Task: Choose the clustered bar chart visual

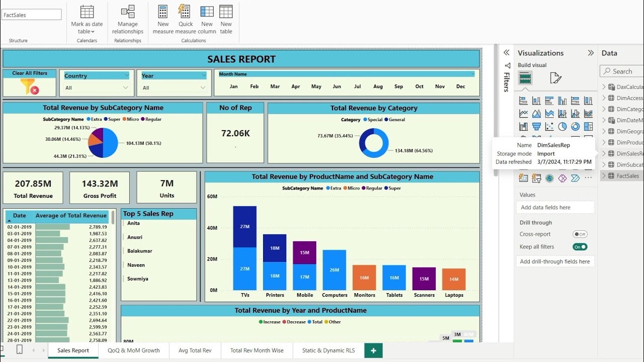Action: click(x=549, y=101)
